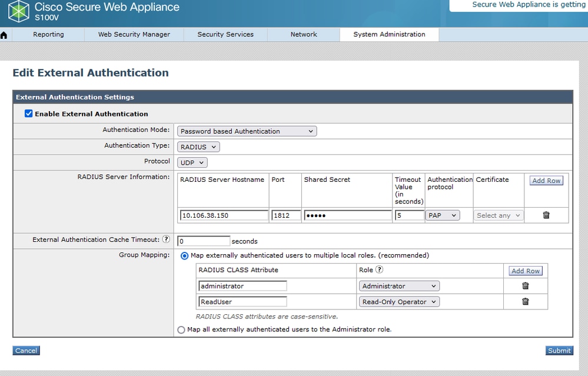This screenshot has height=376, width=588.
Task: Toggle Enable External Authentication checkbox
Action: (28, 114)
